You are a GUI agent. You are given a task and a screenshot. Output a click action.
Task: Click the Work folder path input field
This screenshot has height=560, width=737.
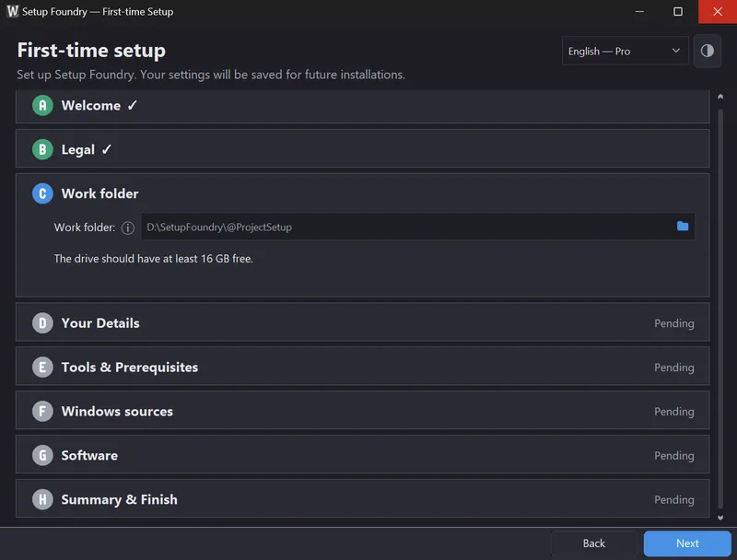(x=418, y=227)
